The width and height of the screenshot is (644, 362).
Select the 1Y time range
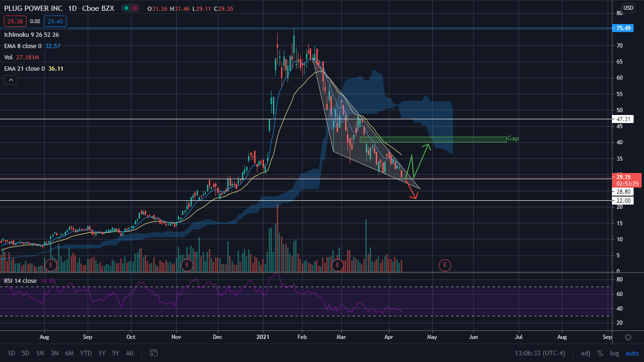point(102,353)
